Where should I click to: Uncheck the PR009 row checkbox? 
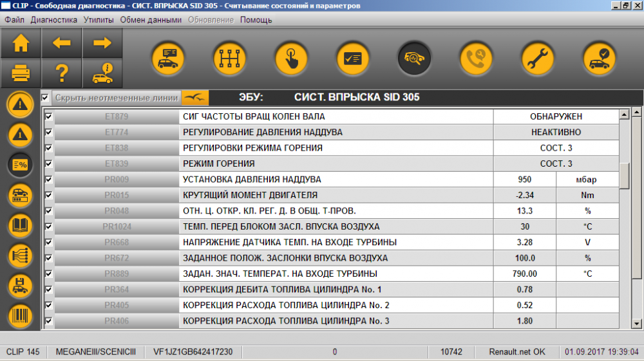(48, 180)
